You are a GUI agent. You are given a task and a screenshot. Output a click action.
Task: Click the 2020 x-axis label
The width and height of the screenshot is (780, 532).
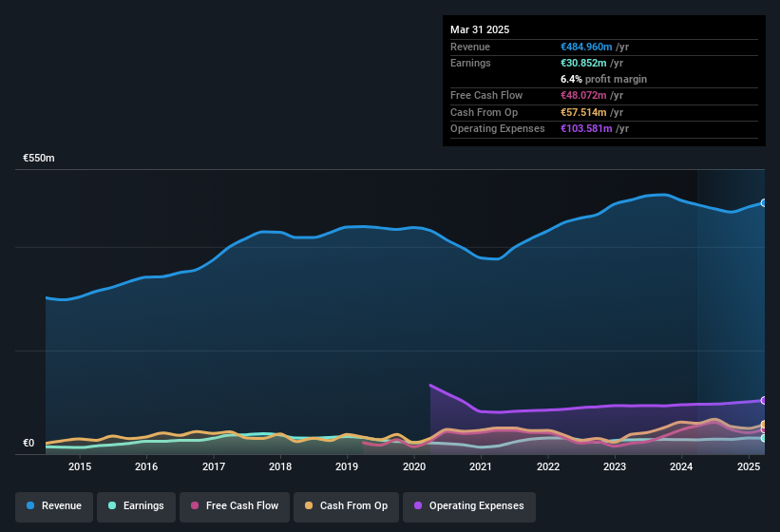pos(414,466)
